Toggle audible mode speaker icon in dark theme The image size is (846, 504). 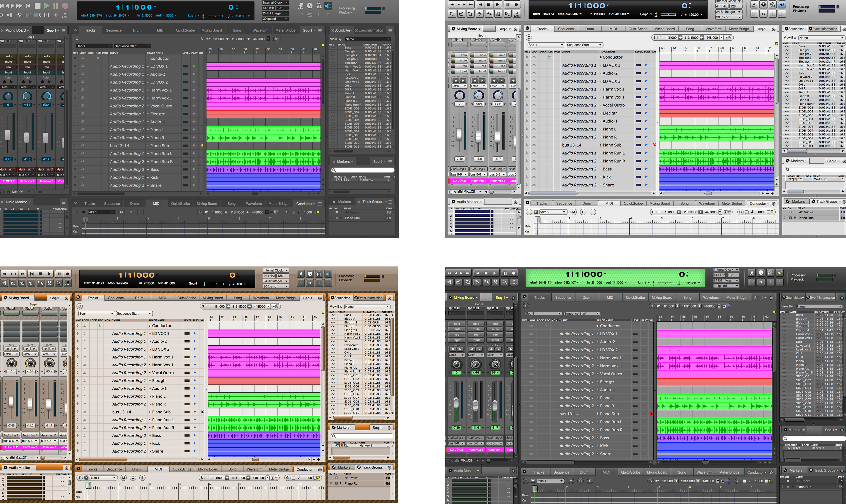(x=328, y=6)
